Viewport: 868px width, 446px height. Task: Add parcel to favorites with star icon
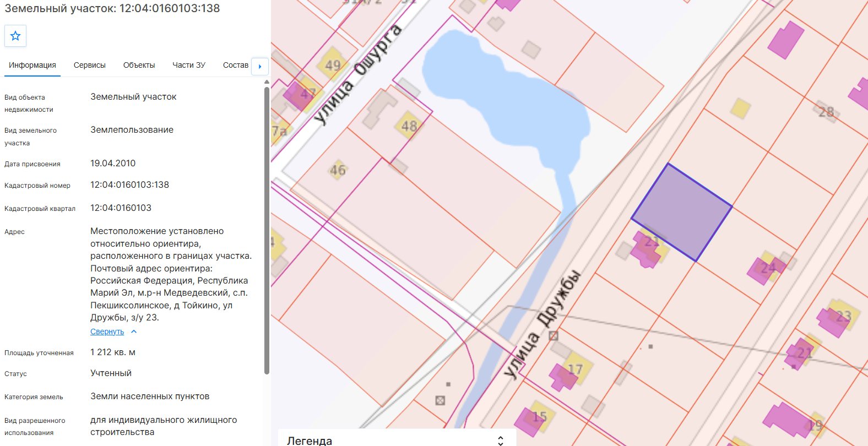click(x=15, y=36)
